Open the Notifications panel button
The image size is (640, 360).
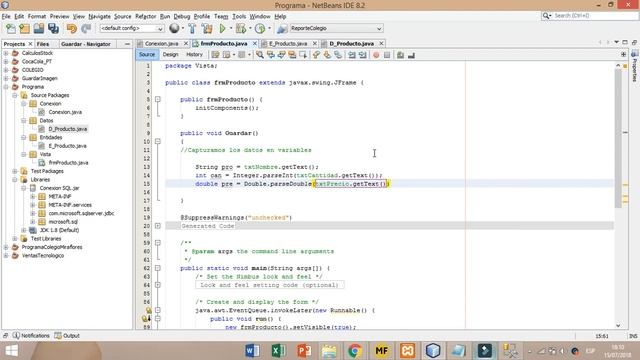tap(31, 336)
